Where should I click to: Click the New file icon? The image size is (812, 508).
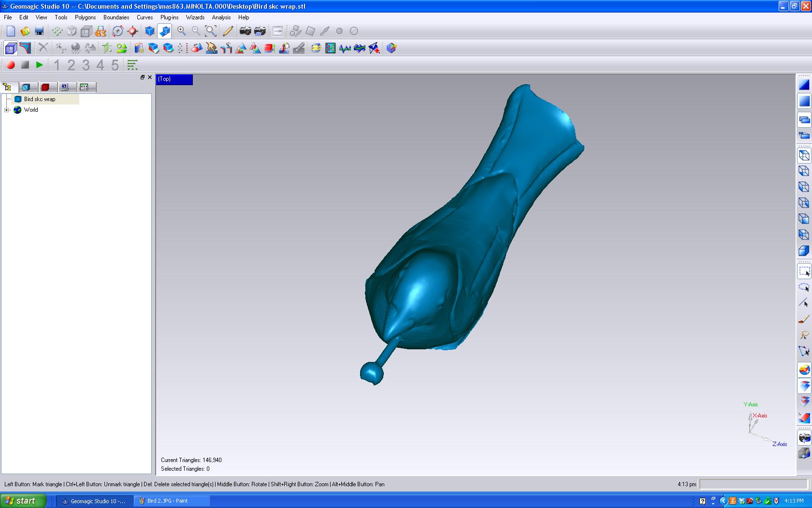point(11,31)
